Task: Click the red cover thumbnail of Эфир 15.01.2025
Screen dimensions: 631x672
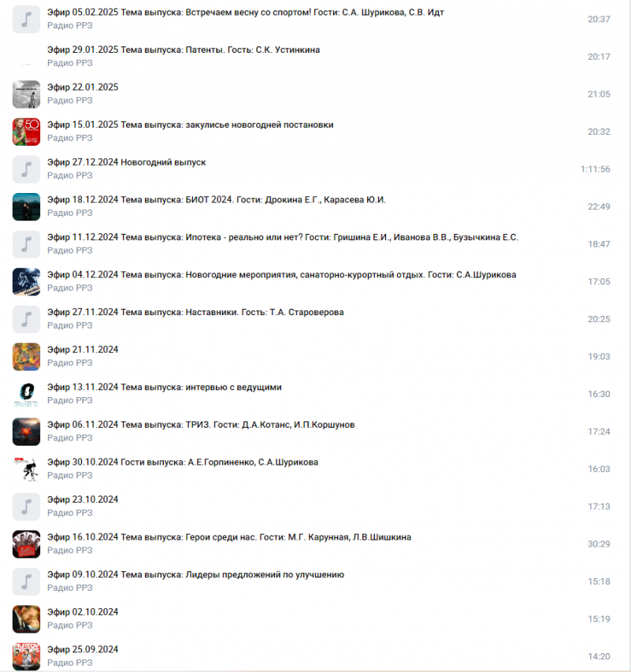Action: [26, 132]
